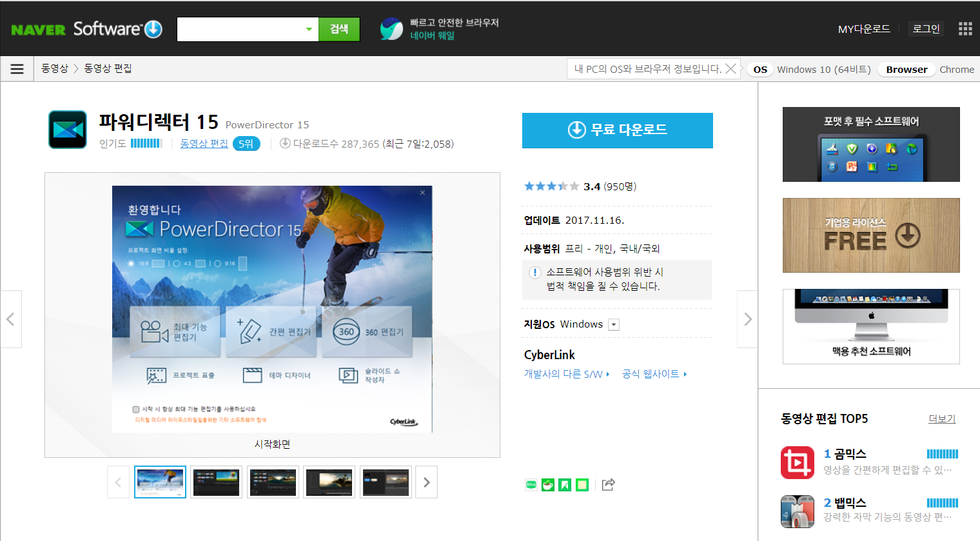Click the 무료 다운로드 button
The image size is (980, 541).
click(618, 130)
